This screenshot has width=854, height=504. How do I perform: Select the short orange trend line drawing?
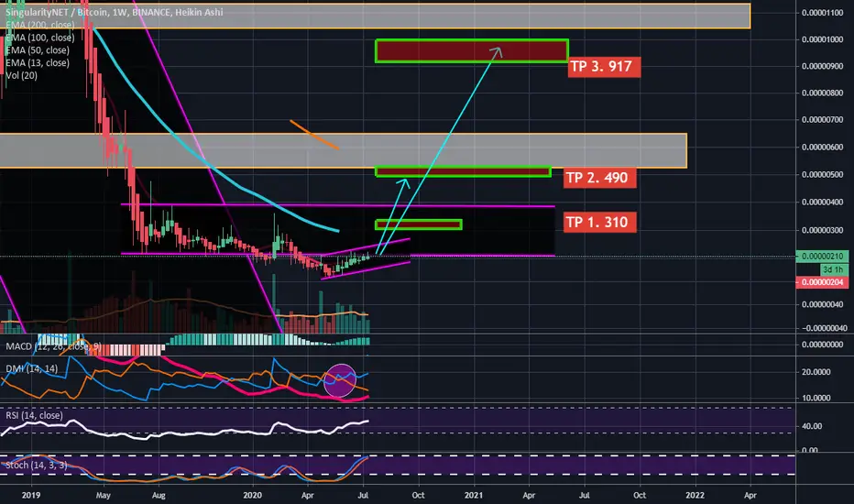[314, 135]
